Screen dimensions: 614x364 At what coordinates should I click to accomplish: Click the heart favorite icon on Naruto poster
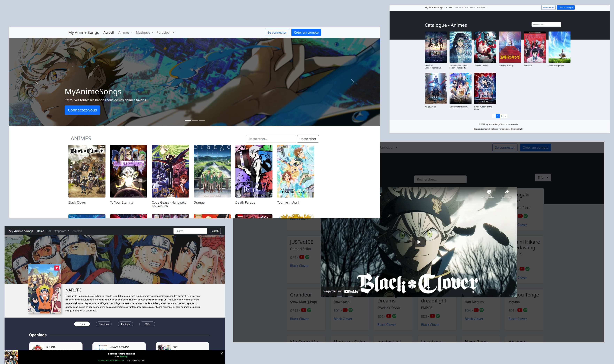tap(57, 268)
